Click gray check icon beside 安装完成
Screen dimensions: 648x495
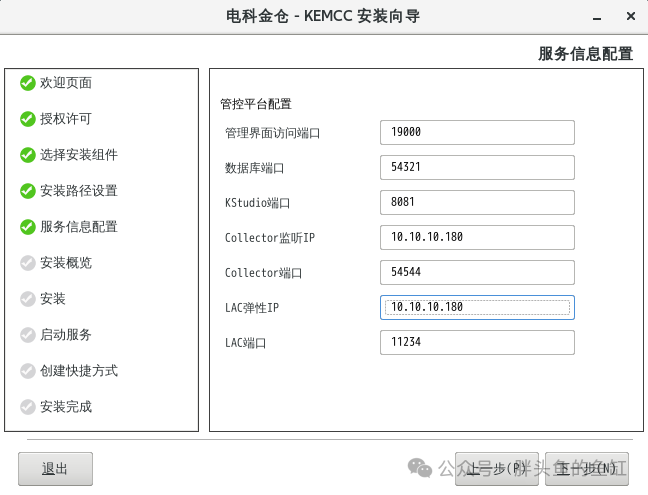point(28,407)
